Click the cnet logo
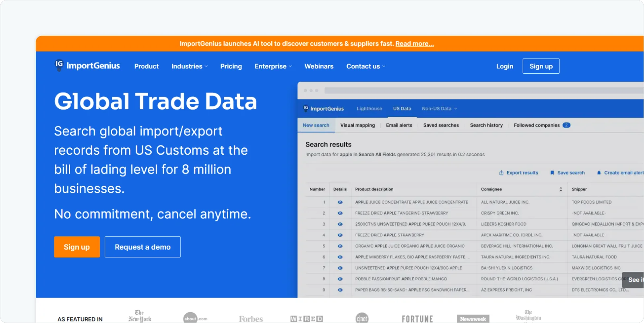Screen dimensions: 644x323 coord(362,318)
